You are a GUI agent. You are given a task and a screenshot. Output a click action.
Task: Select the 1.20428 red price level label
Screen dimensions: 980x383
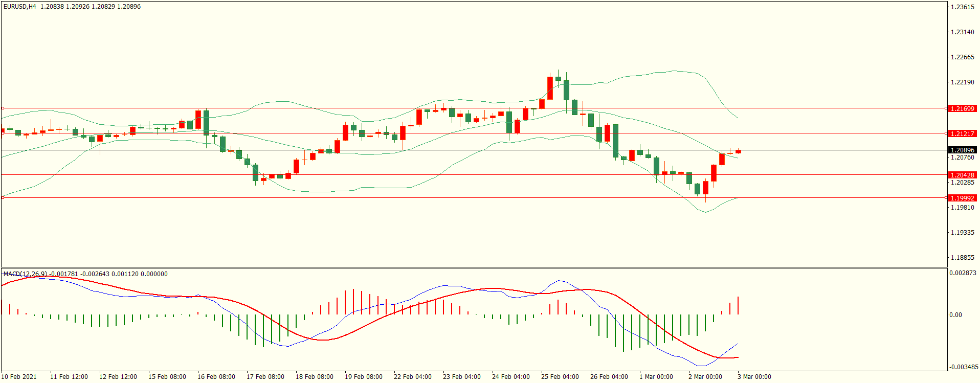(x=962, y=175)
